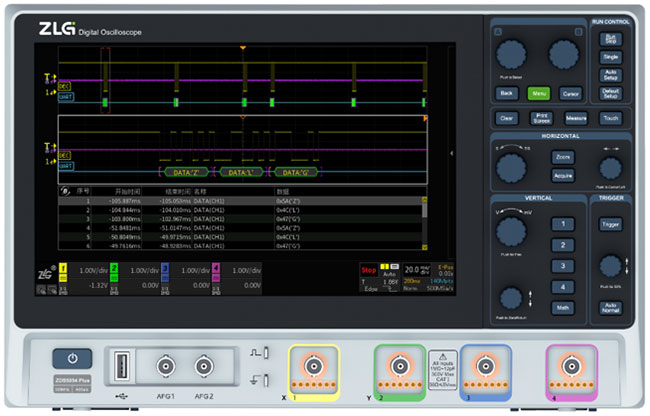Click the channel 4 magenta indicator

point(215,270)
